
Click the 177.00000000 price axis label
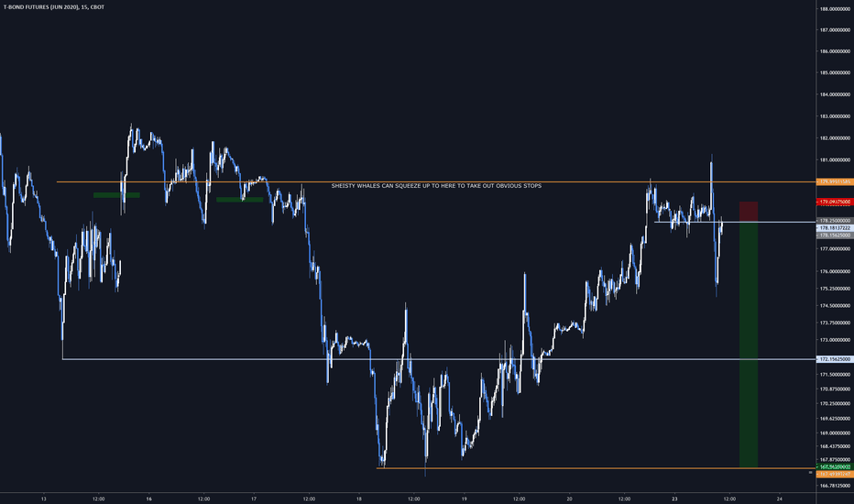tap(836, 248)
